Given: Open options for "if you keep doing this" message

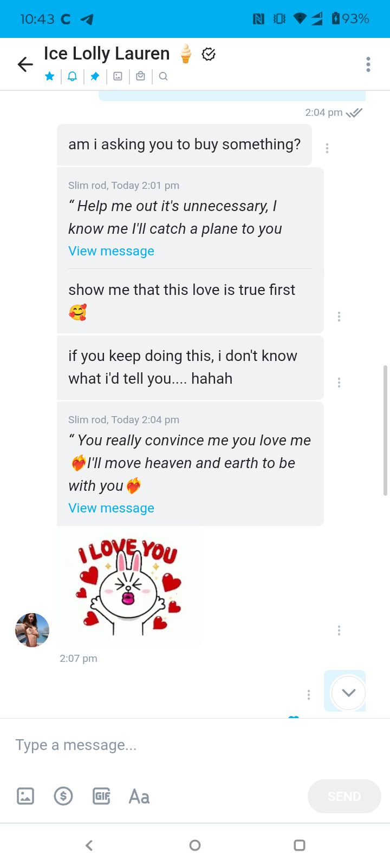Looking at the screenshot, I should click(339, 383).
